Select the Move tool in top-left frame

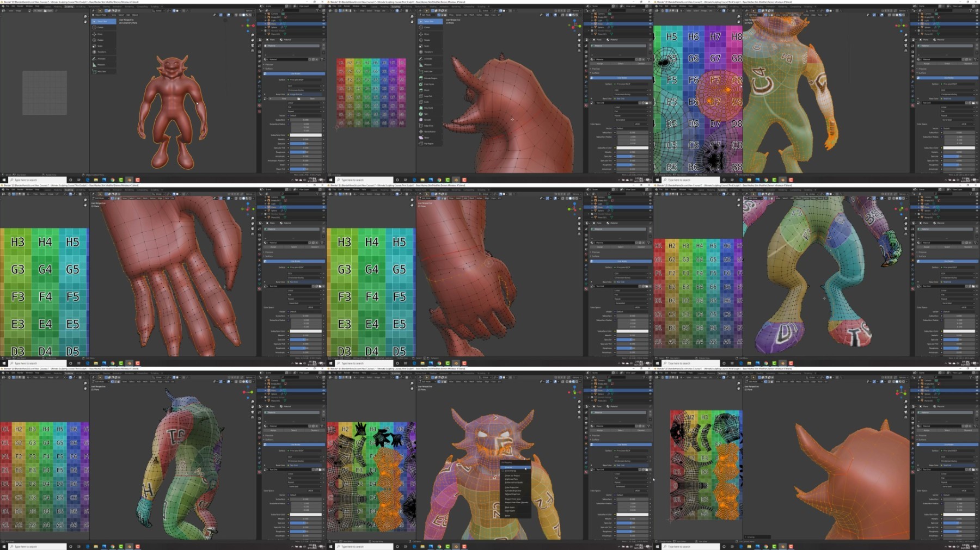(103, 34)
